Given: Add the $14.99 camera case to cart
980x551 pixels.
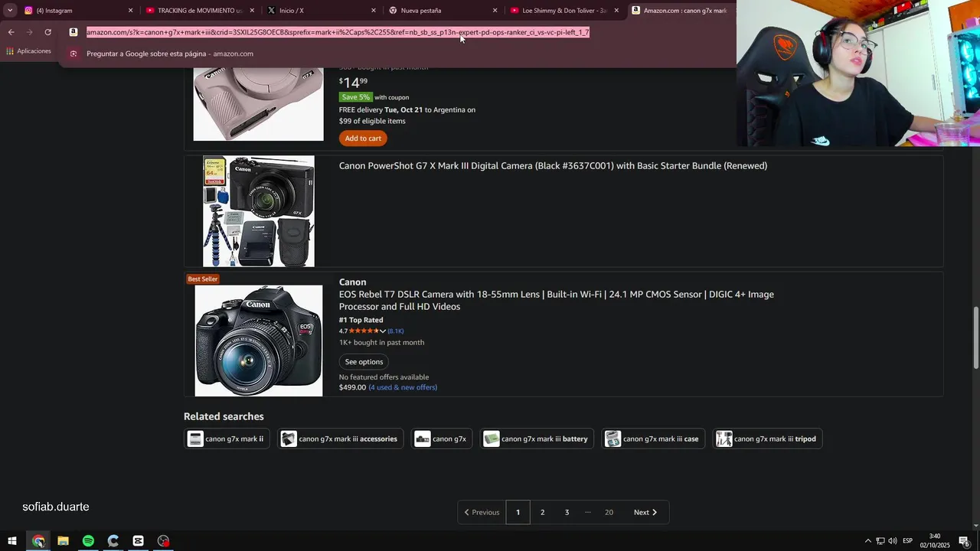Looking at the screenshot, I should 363,139.
